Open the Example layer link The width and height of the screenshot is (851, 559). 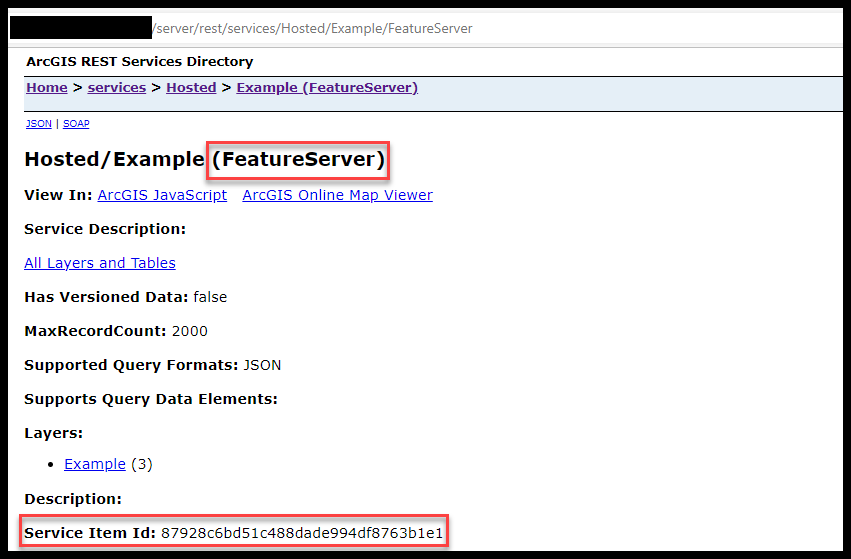click(95, 464)
